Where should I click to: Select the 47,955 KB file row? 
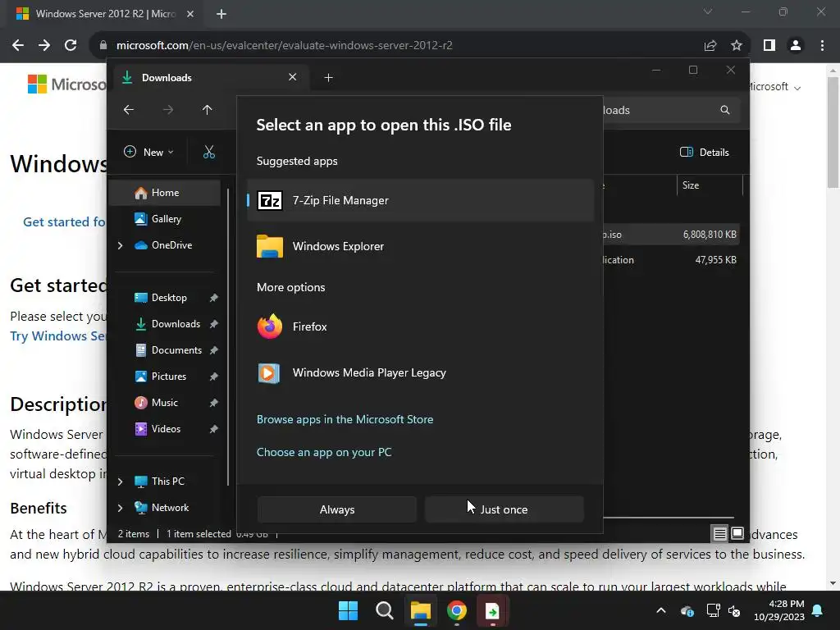tap(671, 260)
